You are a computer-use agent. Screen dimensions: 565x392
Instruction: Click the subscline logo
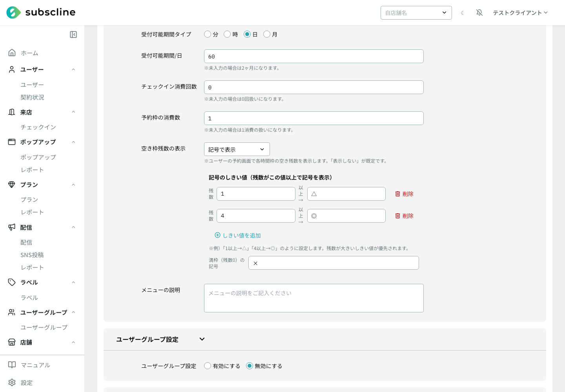(41, 13)
